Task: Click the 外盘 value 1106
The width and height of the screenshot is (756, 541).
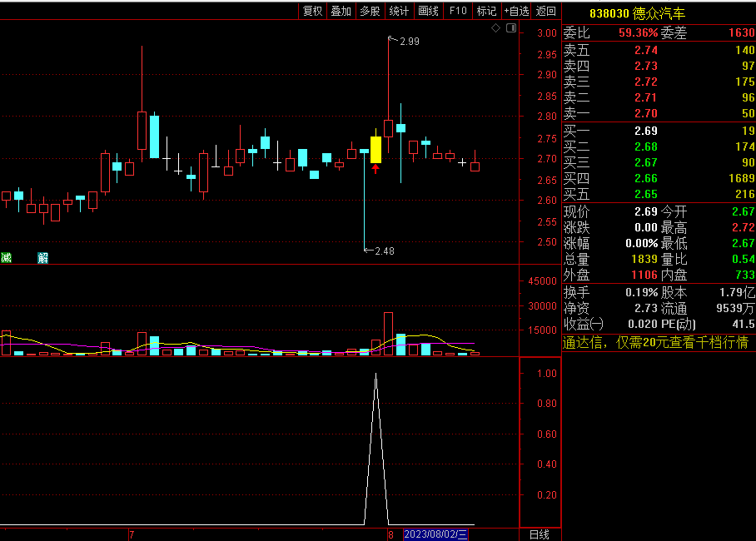Action: 644,275
